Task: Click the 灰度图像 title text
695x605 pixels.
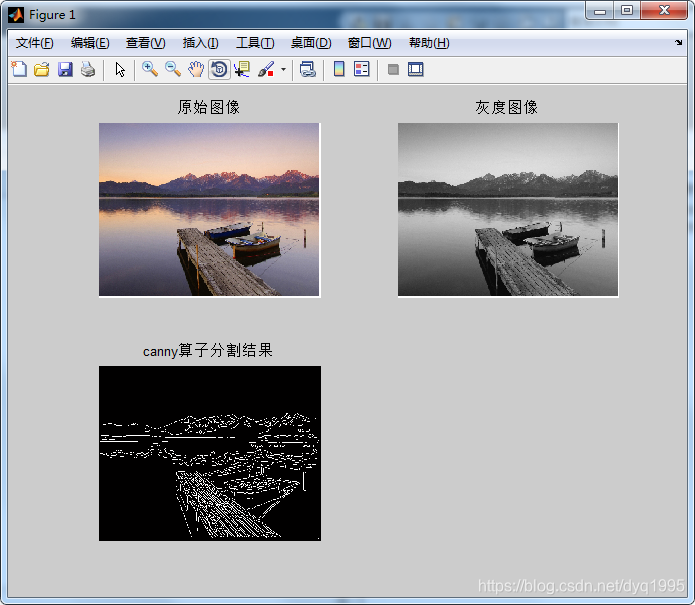Action: click(507, 107)
